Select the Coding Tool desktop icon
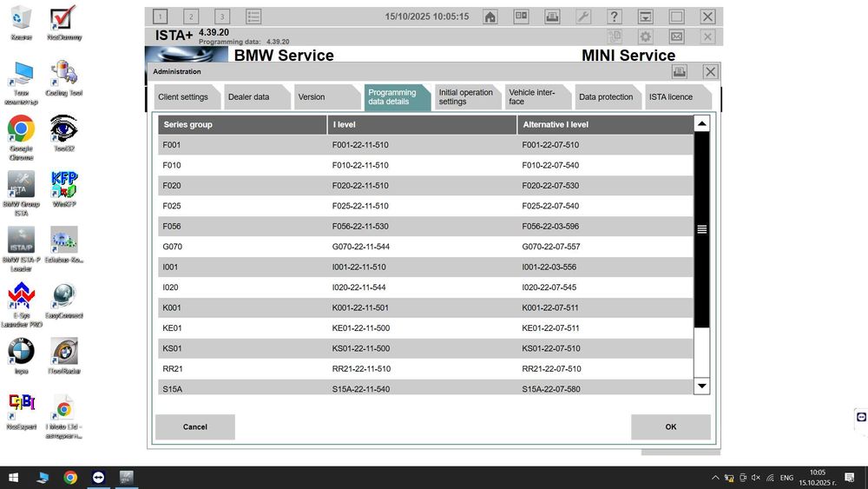 click(64, 79)
